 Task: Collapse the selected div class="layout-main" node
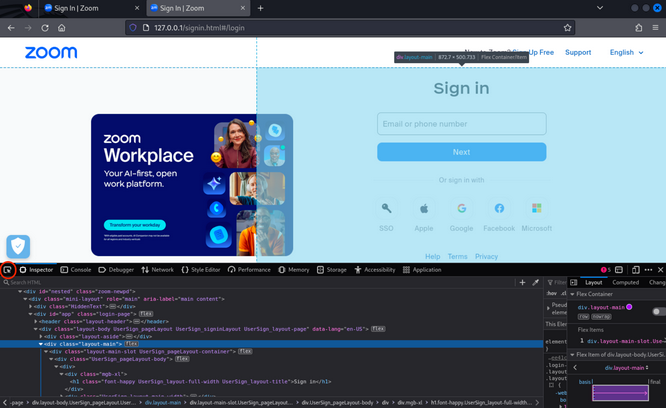41,344
